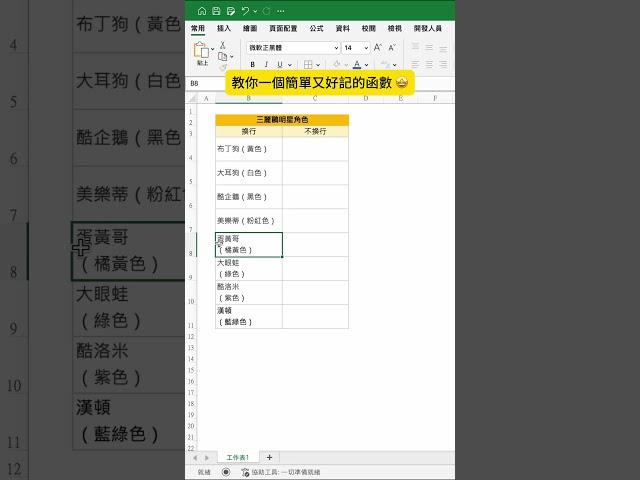This screenshot has width=640, height=480.
Task: Click the next sheet navigation arrow
Action: pyautogui.click(x=207, y=458)
